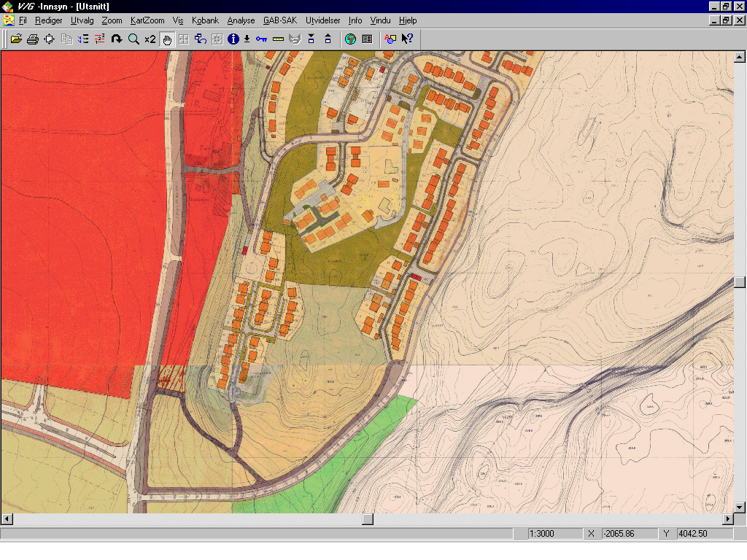Click the grey grid icon beside hand tool
Image resolution: width=747 pixels, height=560 pixels.
coord(183,39)
